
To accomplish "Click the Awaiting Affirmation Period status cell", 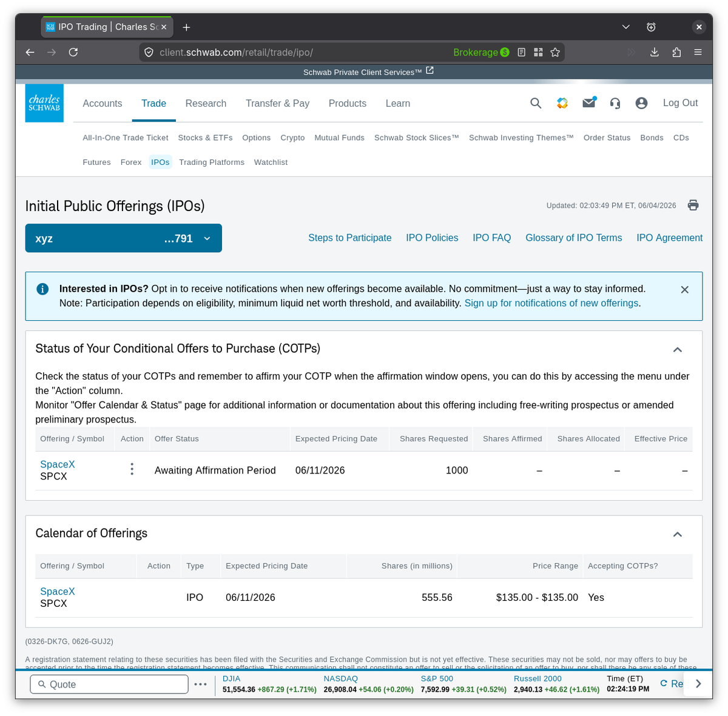I will point(215,470).
